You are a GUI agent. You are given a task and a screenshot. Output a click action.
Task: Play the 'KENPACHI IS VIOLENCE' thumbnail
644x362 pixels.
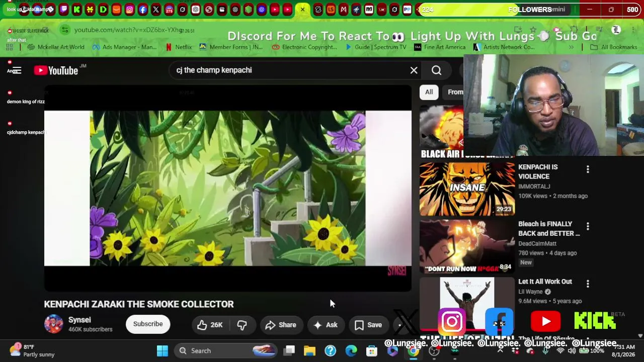(467, 189)
